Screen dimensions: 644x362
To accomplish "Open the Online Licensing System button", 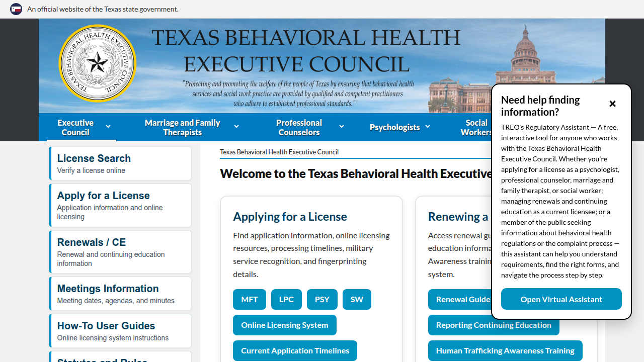I will pos(285,325).
